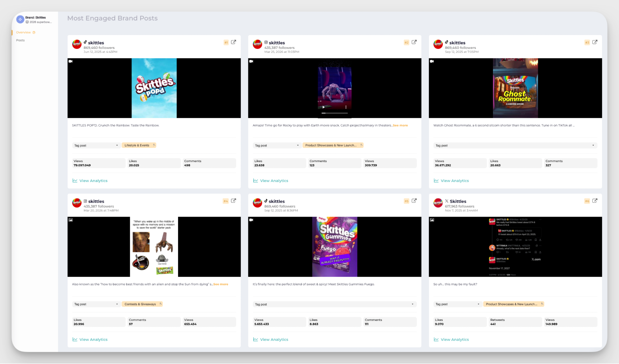
Task: Click Likes value 23.638
Action: [x=259, y=165]
